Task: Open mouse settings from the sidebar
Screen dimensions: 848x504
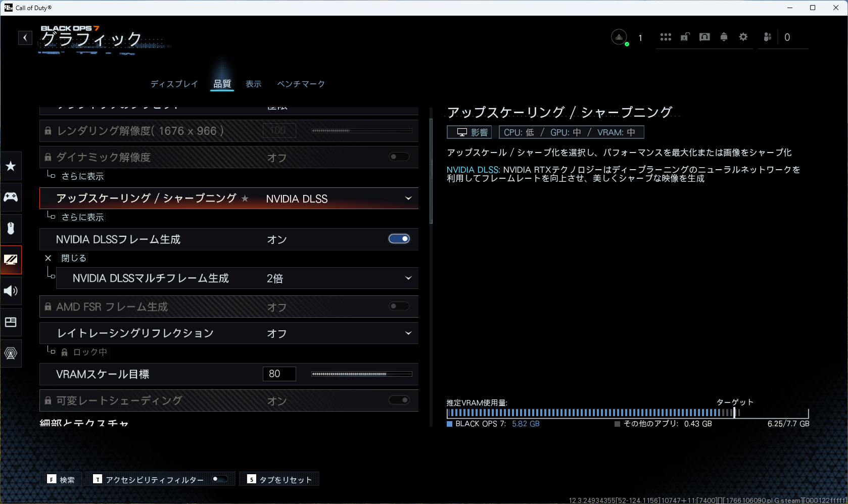Action: tap(11, 228)
